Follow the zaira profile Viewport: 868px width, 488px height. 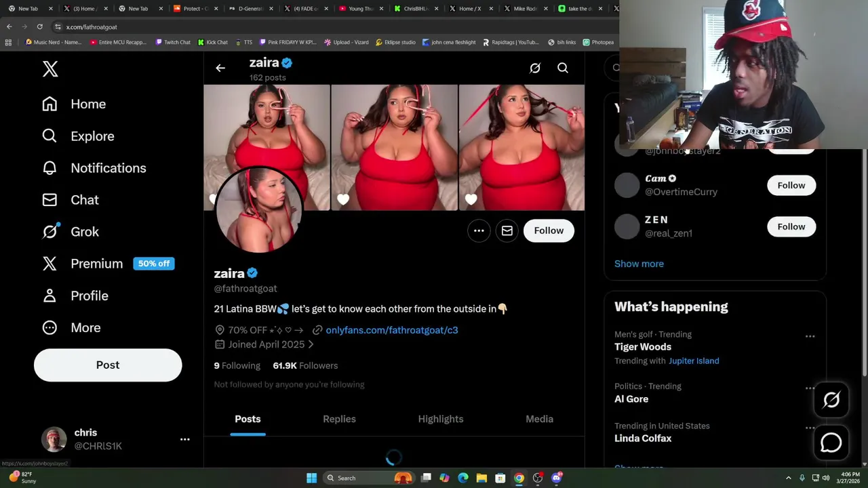[x=549, y=230]
